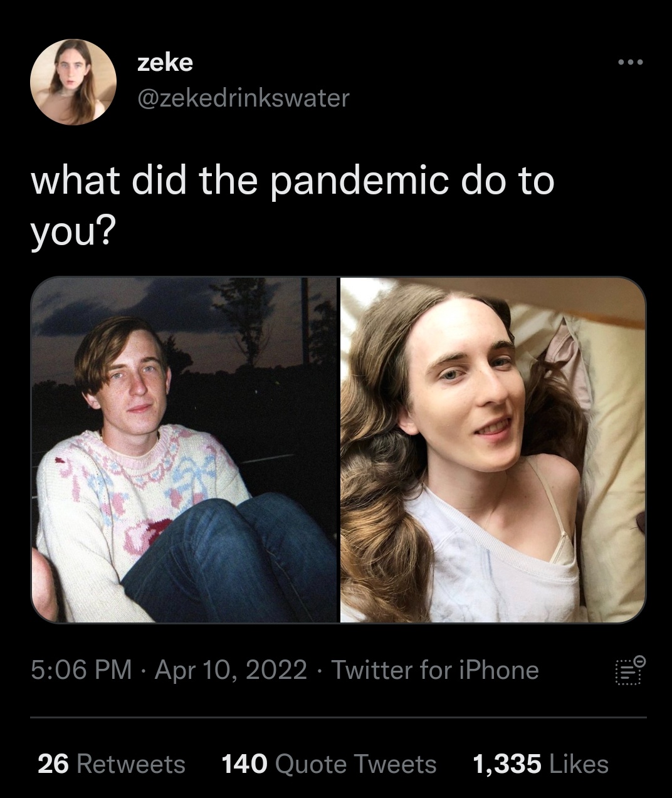View the 140 Quote Tweets list

[329, 764]
